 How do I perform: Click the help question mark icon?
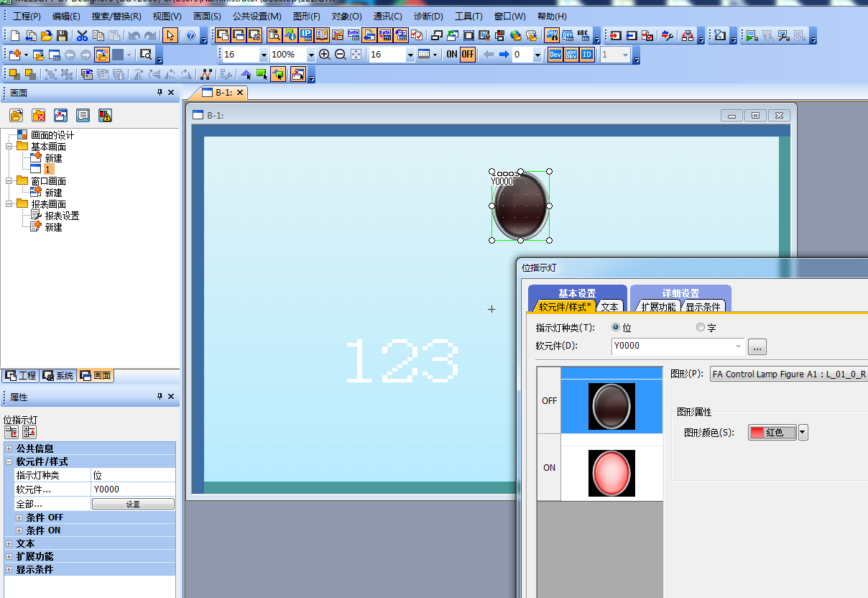[x=190, y=35]
